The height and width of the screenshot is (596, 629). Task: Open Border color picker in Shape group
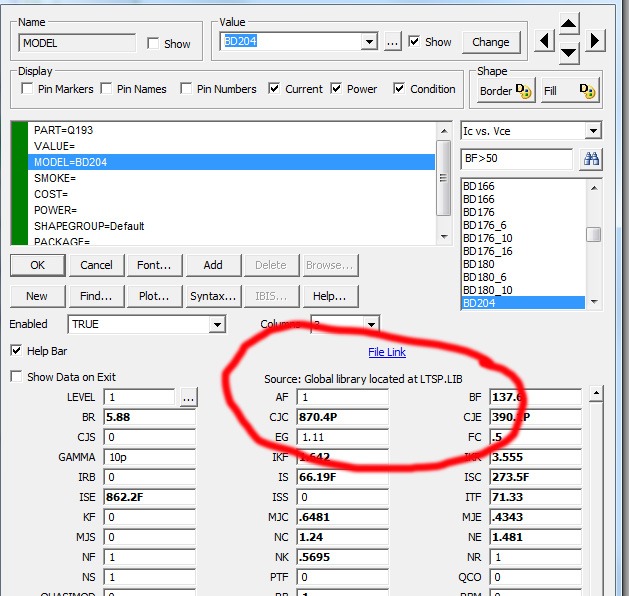coord(506,91)
